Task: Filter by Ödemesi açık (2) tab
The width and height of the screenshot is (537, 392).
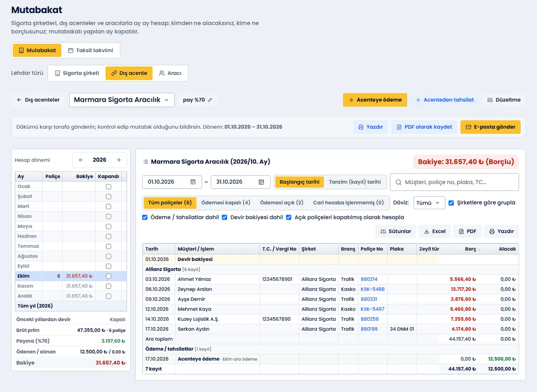Action: 282,203
